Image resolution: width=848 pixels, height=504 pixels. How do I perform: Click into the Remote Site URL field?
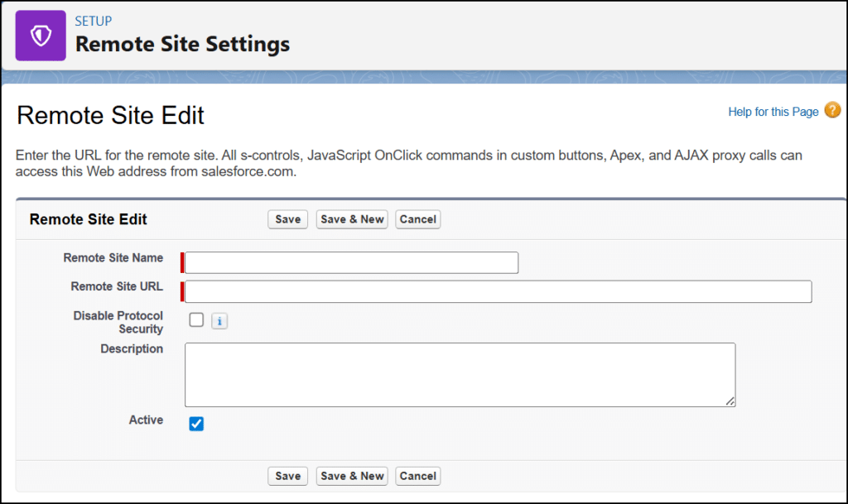click(x=498, y=291)
